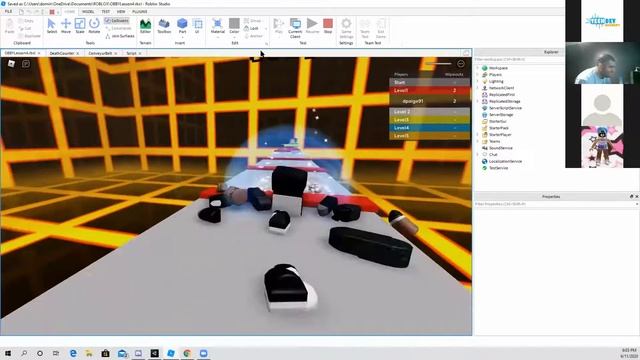Image resolution: width=640 pixels, height=360 pixels.
Task: Toggle the Constraints option
Action: tap(118, 28)
